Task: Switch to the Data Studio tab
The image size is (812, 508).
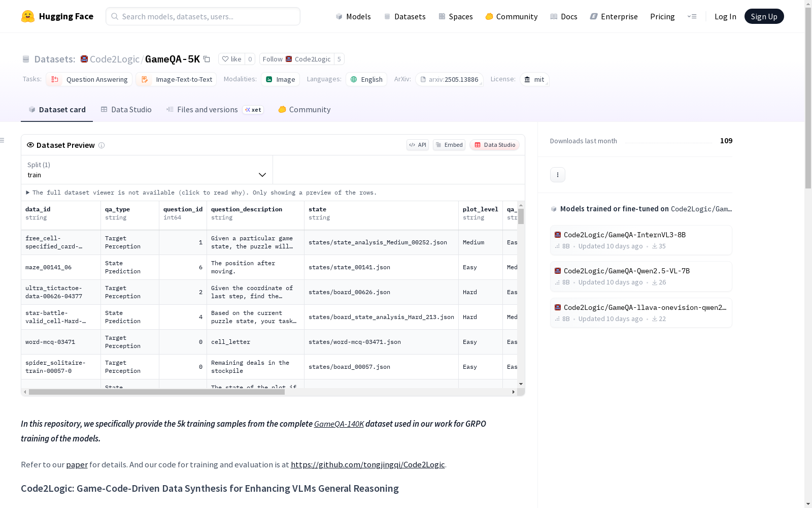Action: point(126,110)
